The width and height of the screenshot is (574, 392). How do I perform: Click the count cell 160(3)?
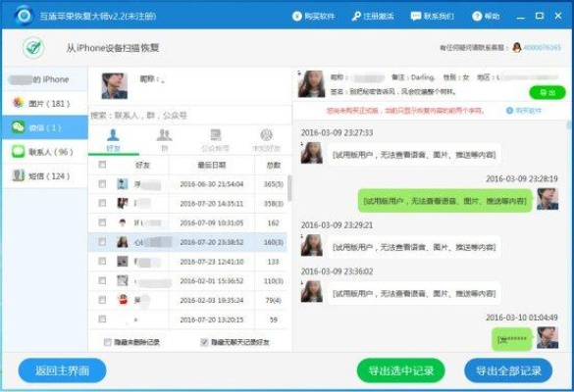click(x=274, y=242)
